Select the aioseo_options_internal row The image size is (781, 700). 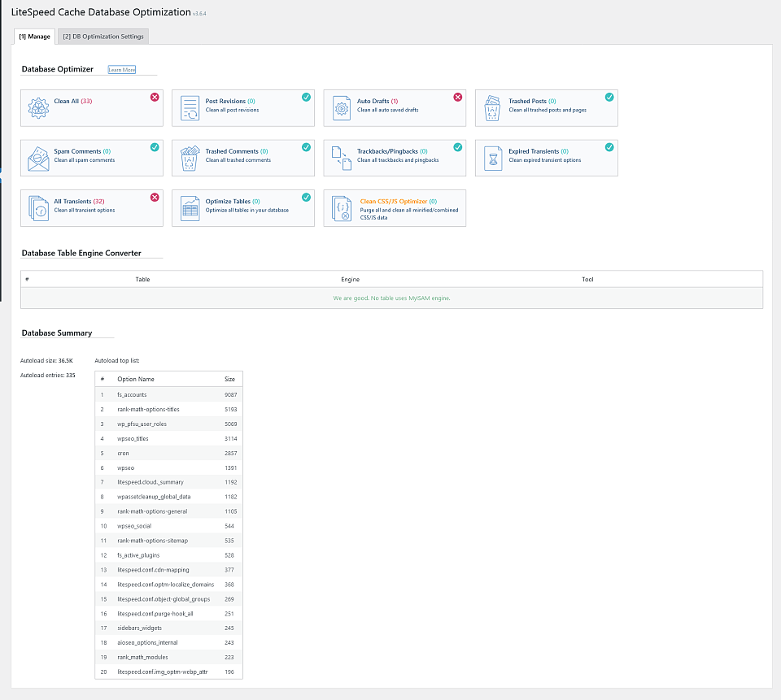tap(169, 643)
